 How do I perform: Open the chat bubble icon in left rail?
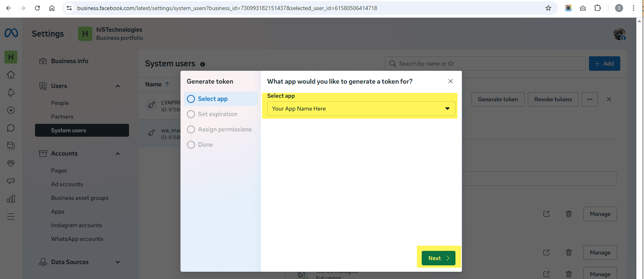(x=11, y=128)
